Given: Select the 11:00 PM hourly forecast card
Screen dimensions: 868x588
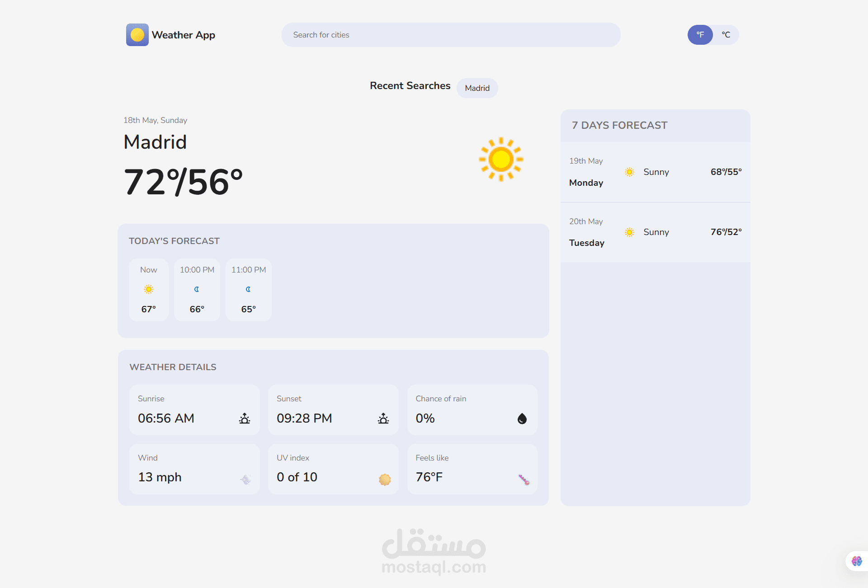Looking at the screenshot, I should point(248,290).
